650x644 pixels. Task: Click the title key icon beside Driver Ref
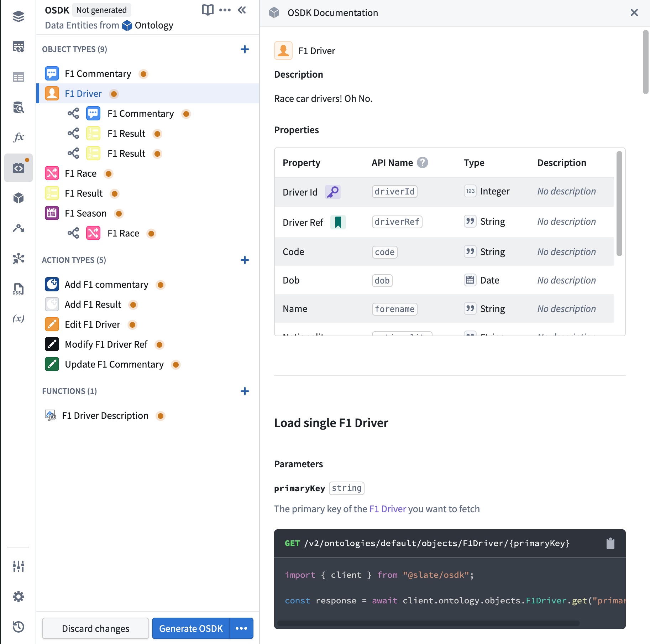pyautogui.click(x=338, y=222)
